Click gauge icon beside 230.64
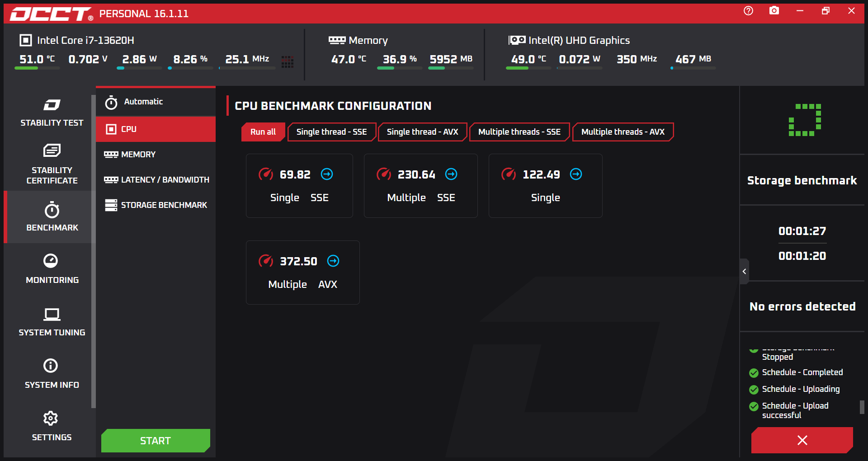 pyautogui.click(x=383, y=174)
